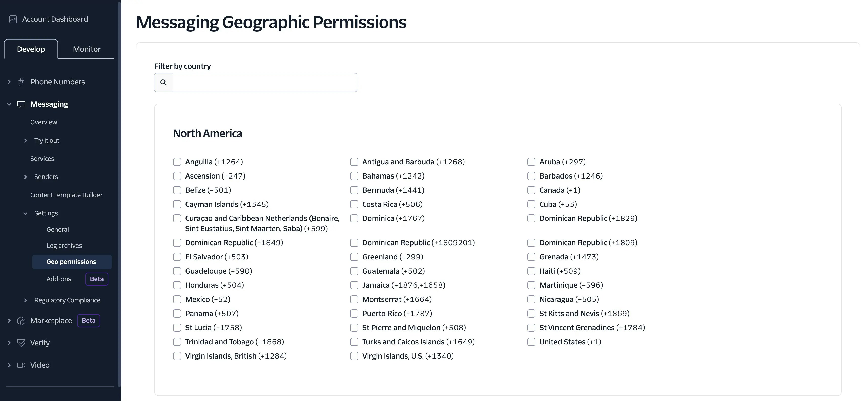The height and width of the screenshot is (401, 868).
Task: Check the Anguilla (+1264) checkbox
Action: point(177,162)
